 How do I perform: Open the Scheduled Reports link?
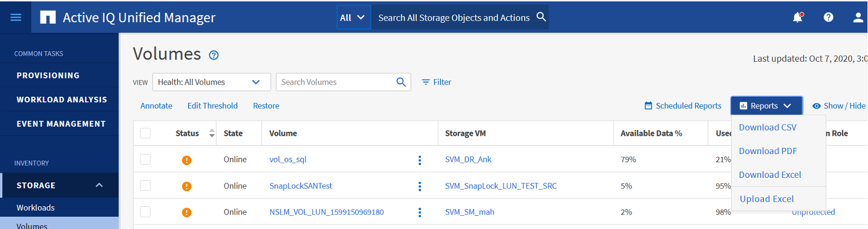(683, 106)
